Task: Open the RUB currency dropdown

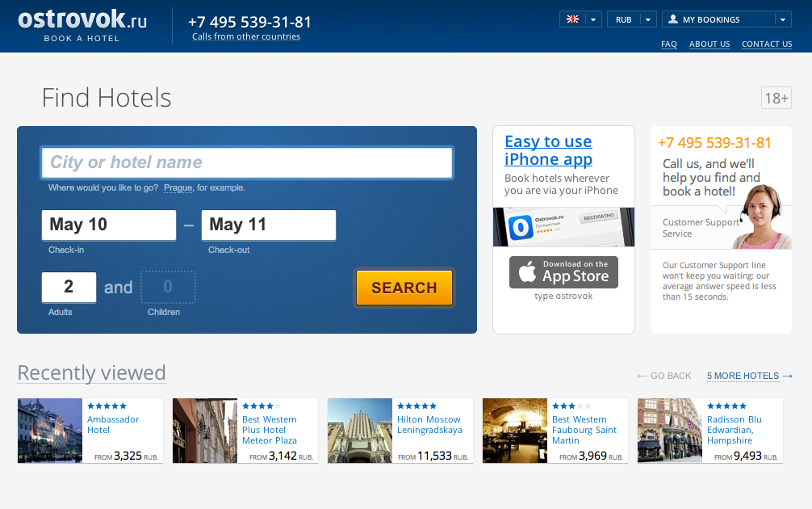Action: [x=632, y=19]
